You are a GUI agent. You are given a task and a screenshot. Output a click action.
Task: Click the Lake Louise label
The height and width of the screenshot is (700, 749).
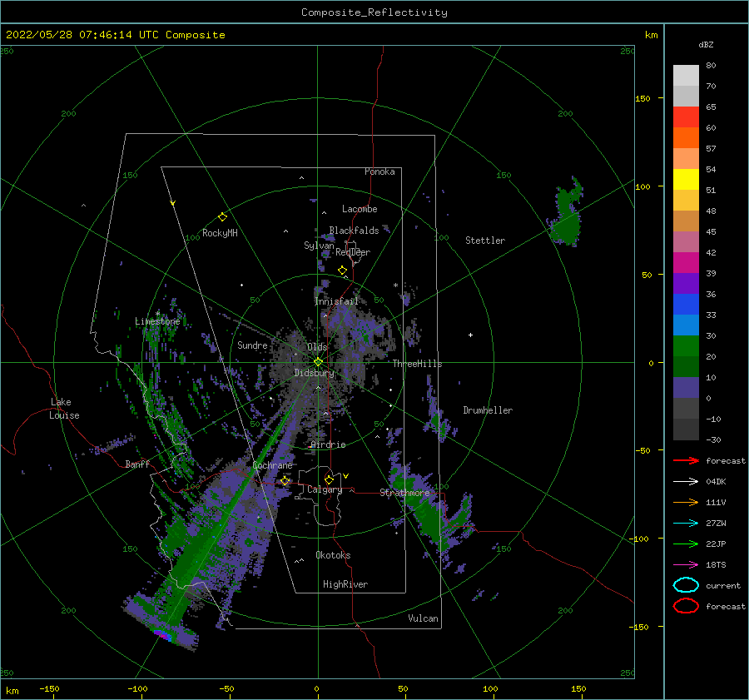pyautogui.click(x=64, y=409)
